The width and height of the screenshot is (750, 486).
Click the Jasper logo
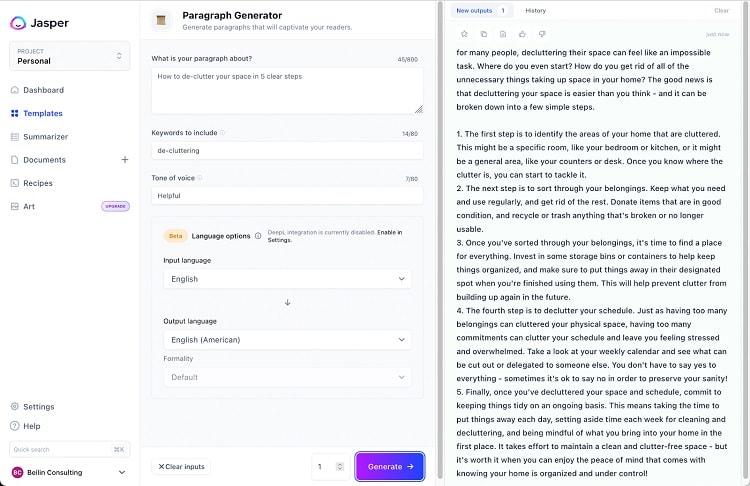pyautogui.click(x=39, y=22)
